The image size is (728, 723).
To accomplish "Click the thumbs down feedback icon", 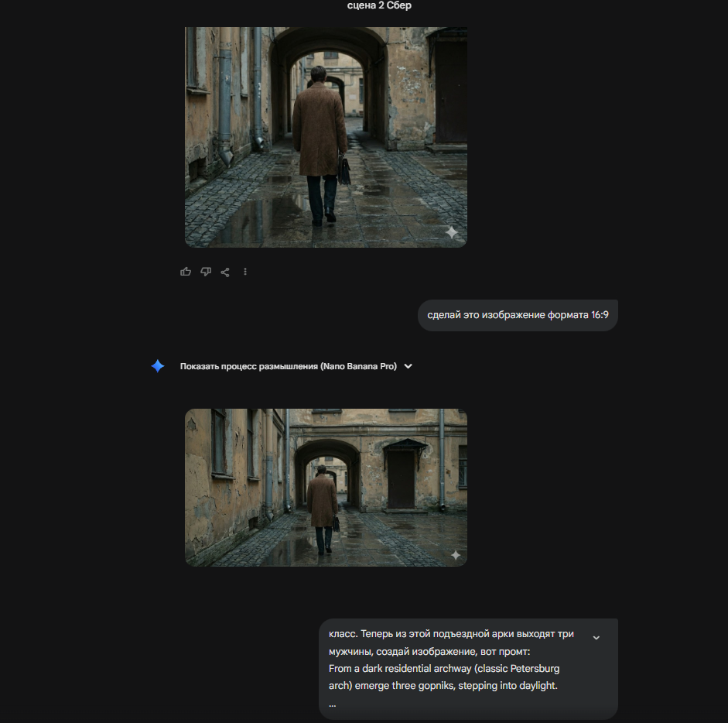I will (x=206, y=272).
